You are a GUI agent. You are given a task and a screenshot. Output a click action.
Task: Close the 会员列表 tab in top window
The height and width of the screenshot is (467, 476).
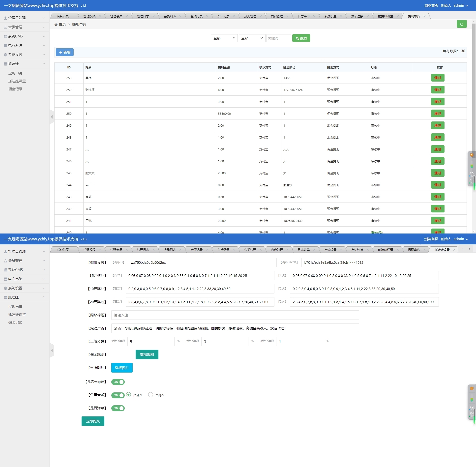(x=180, y=16)
